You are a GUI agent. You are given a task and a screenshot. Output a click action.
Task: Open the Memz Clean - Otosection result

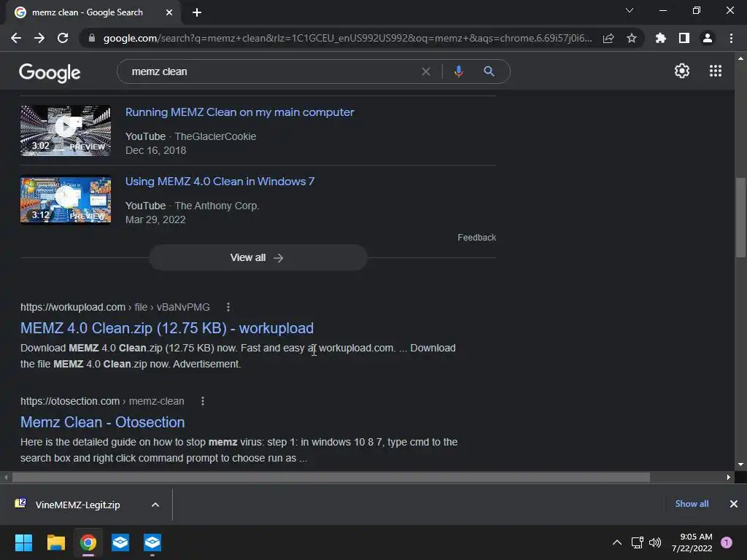pyautogui.click(x=102, y=422)
